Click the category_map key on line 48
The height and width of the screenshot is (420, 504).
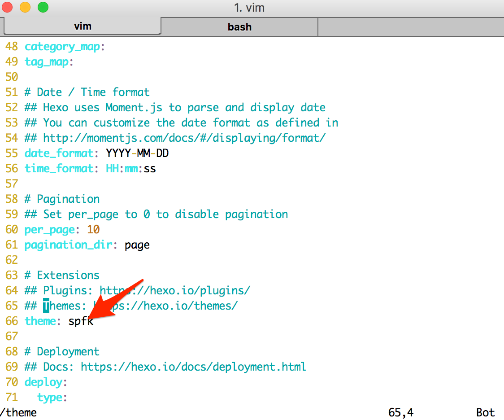[x=62, y=47]
